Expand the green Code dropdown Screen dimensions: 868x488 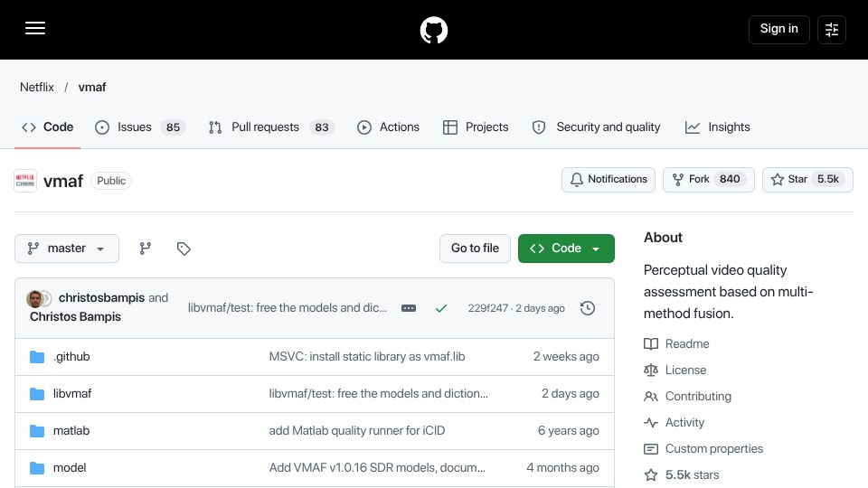pyautogui.click(x=566, y=249)
